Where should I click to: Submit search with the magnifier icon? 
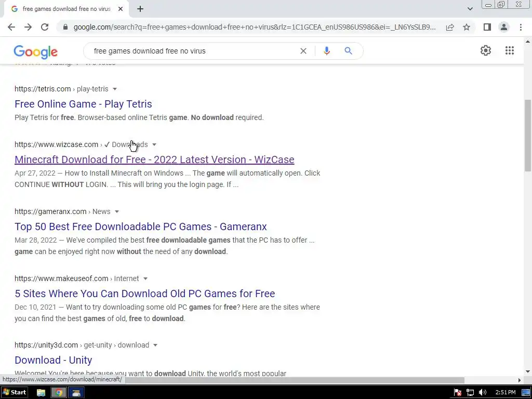pyautogui.click(x=348, y=51)
